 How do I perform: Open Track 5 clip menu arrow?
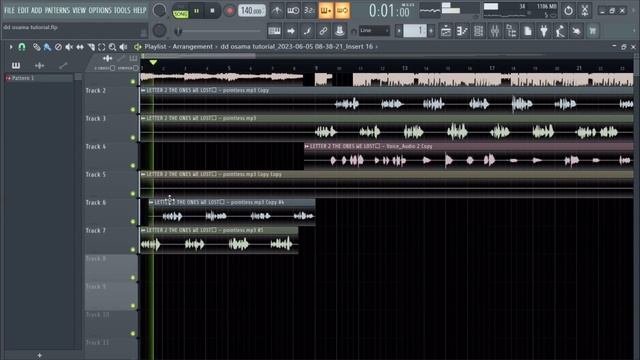click(x=143, y=174)
